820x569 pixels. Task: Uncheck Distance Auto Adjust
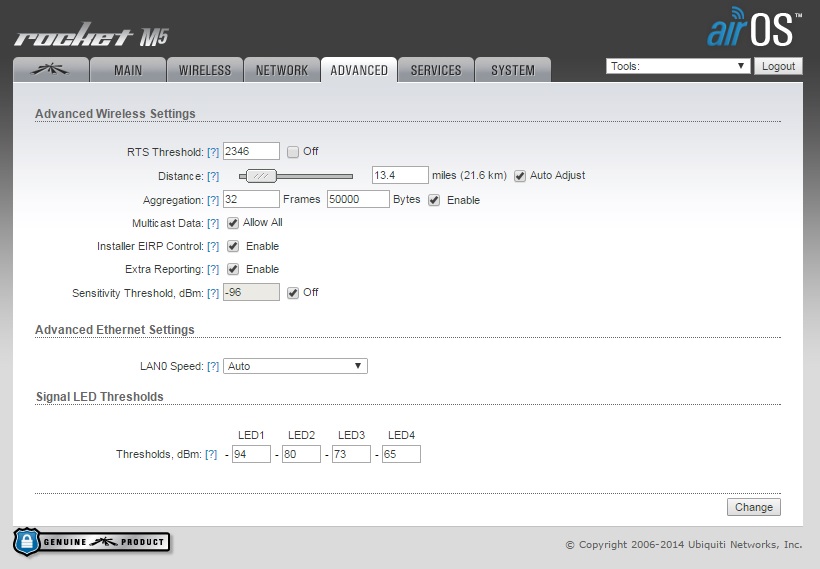(519, 176)
